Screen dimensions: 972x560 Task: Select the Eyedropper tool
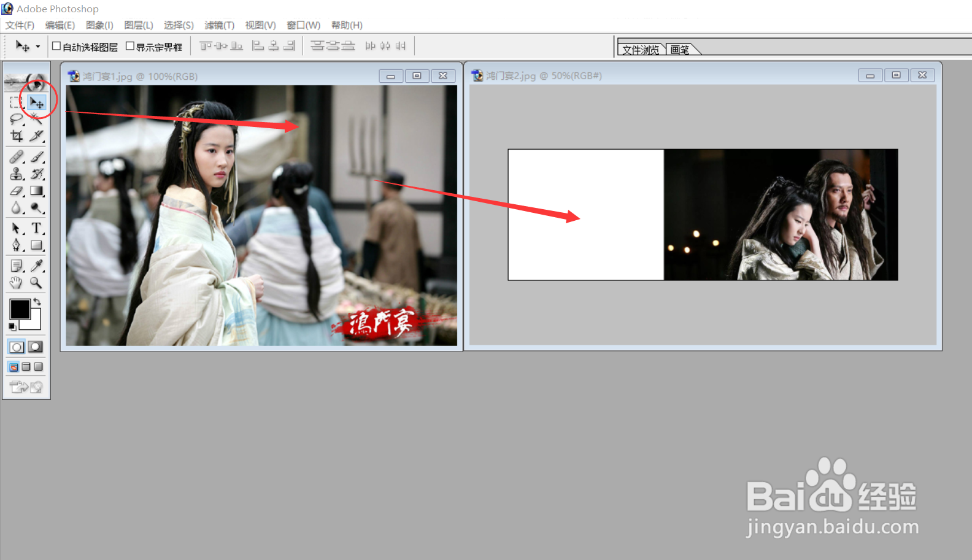point(37,266)
